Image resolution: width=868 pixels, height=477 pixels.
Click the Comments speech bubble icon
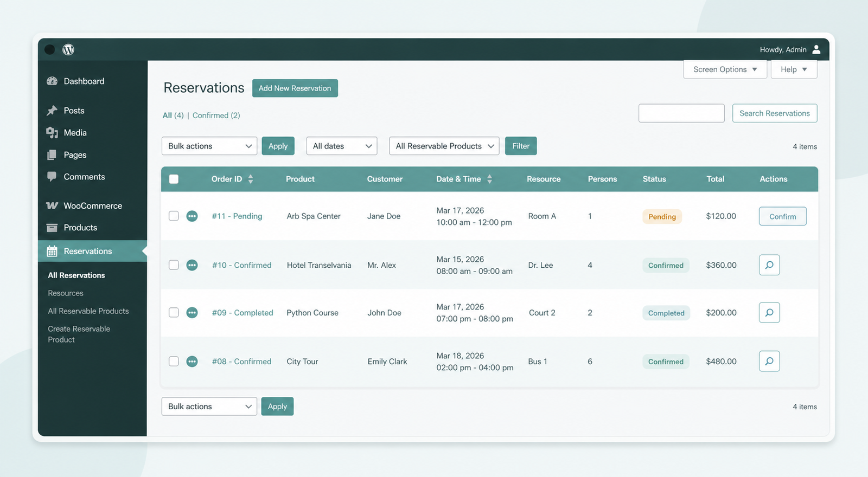coord(52,177)
